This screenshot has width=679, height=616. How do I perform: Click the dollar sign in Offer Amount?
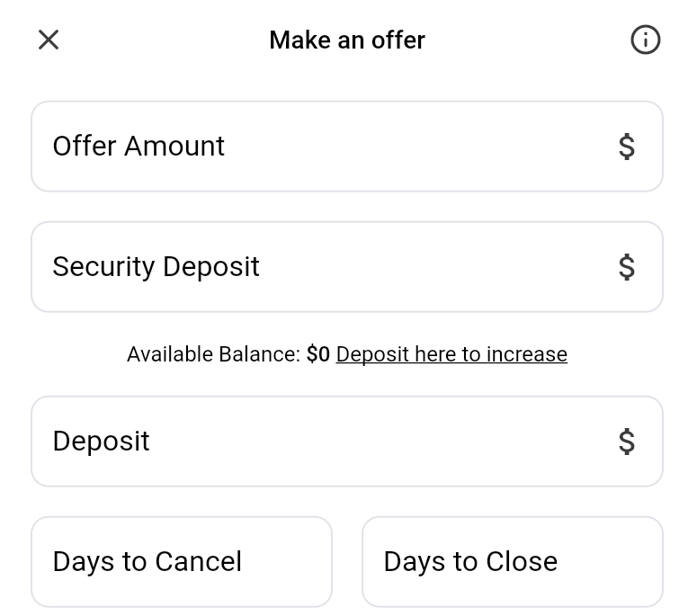click(x=627, y=147)
